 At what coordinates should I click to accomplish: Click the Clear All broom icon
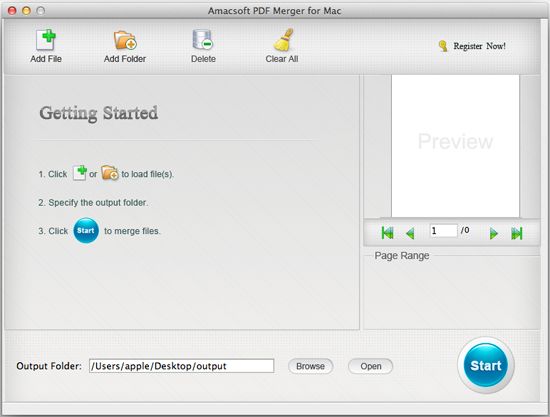pyautogui.click(x=283, y=39)
